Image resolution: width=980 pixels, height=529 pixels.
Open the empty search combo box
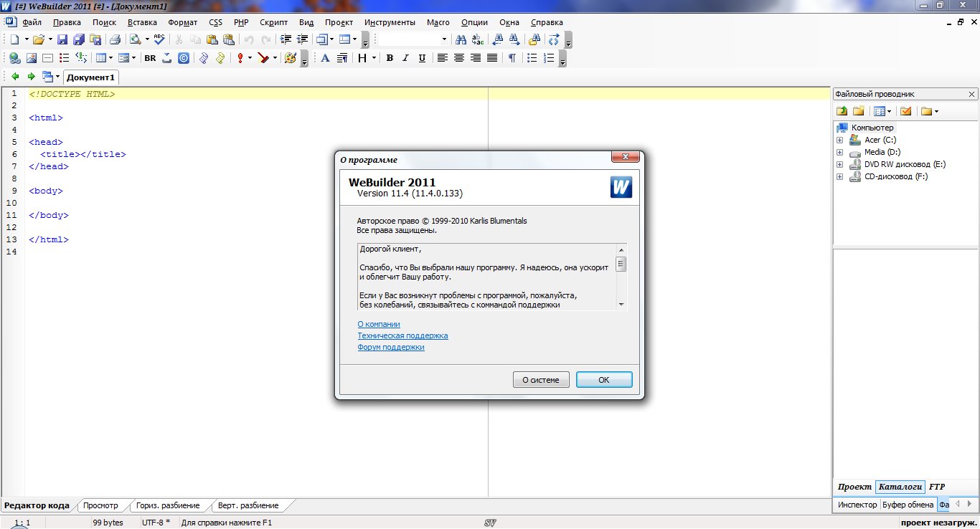pos(413,39)
